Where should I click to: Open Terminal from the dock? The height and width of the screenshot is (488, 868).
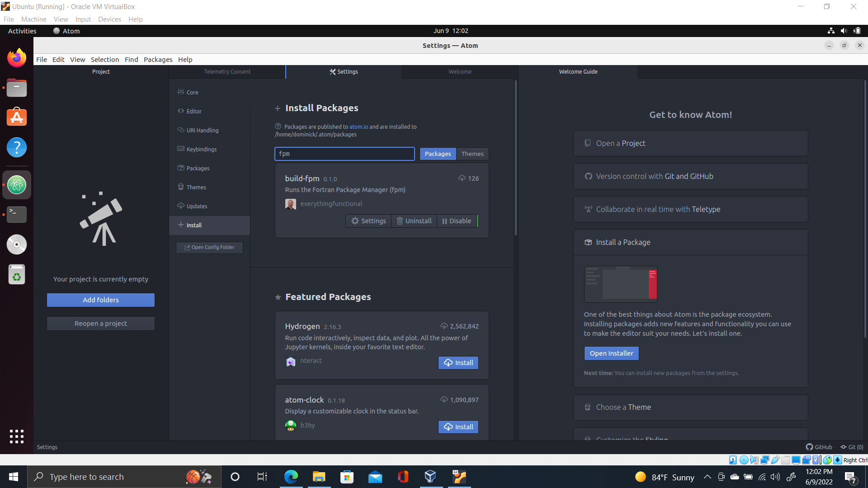coord(17,214)
